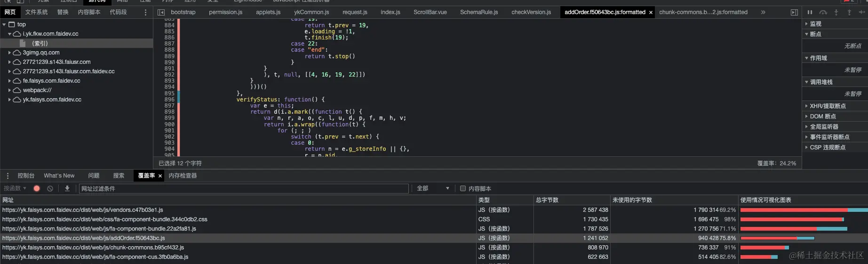The height and width of the screenshot is (264, 868).
Task: Open more navigator tabs menu
Action: [145, 12]
